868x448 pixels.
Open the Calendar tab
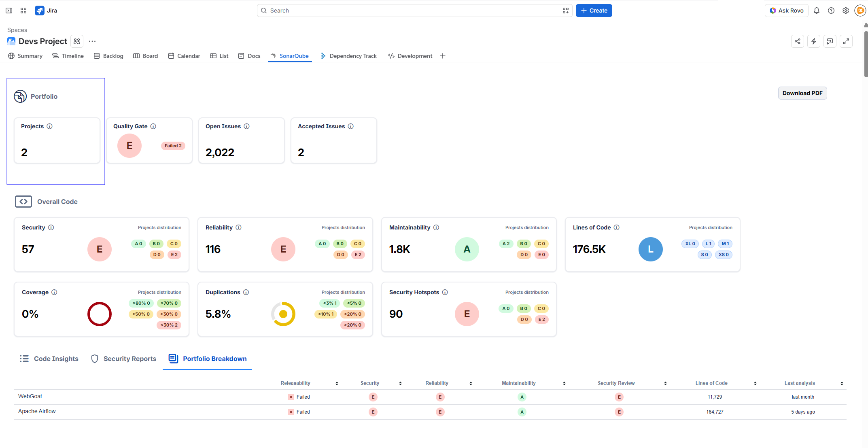[184, 56]
